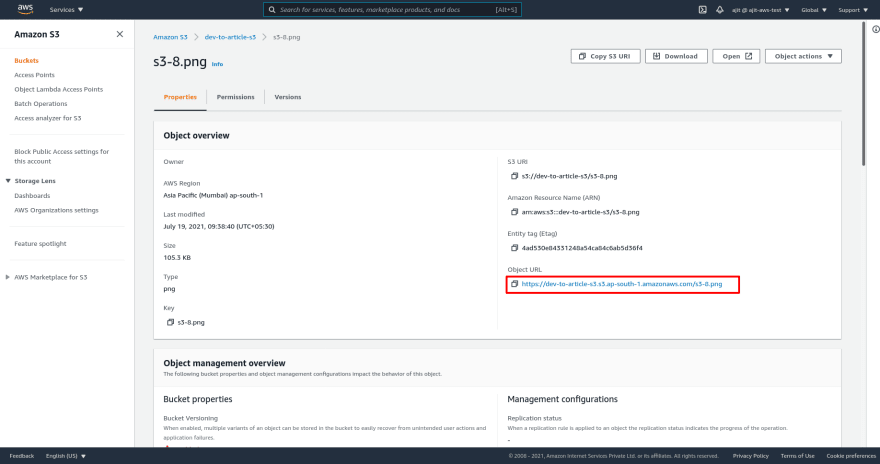The image size is (880, 464).
Task: Copy the Entity tag value icon
Action: [x=514, y=248]
